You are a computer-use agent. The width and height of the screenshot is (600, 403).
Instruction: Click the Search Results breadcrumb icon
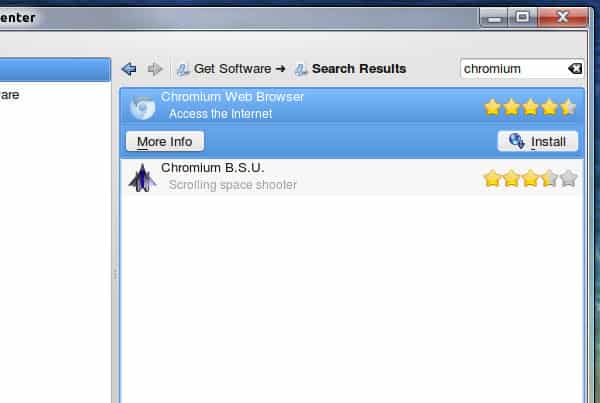301,70
